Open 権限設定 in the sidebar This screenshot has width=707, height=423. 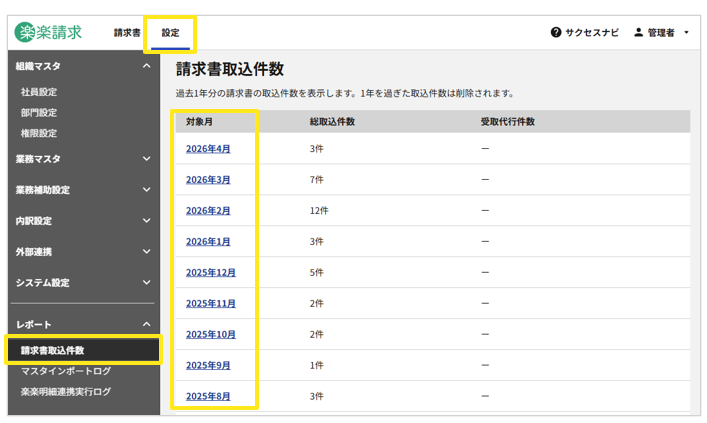[39, 133]
